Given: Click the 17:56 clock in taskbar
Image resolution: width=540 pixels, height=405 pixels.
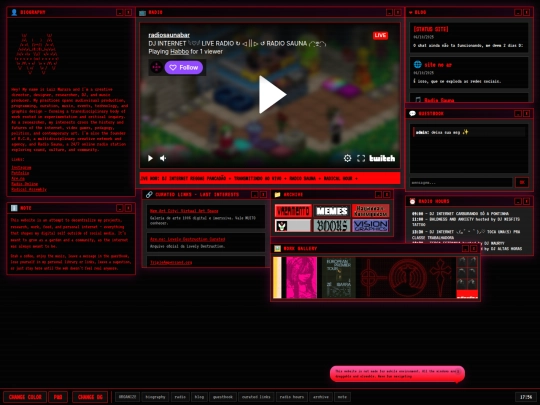Looking at the screenshot, I should click(x=526, y=397).
